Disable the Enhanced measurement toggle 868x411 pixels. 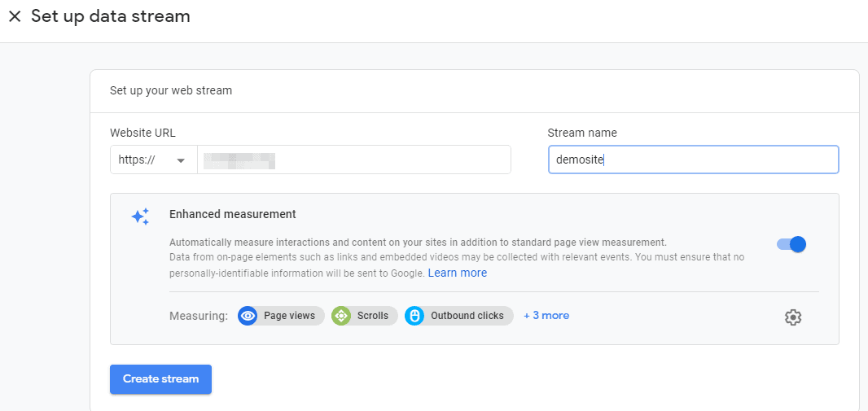point(791,244)
